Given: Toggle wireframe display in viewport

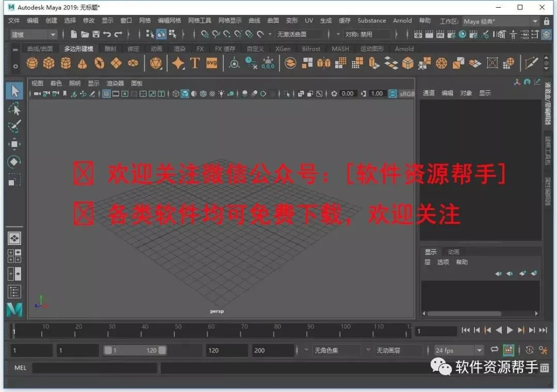Looking at the screenshot, I should point(175,94).
